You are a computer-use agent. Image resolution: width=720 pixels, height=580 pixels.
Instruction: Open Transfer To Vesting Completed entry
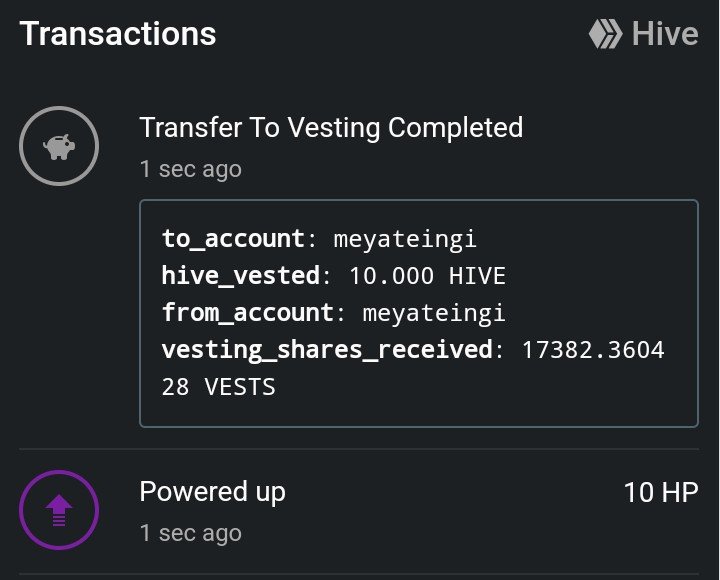click(x=331, y=127)
